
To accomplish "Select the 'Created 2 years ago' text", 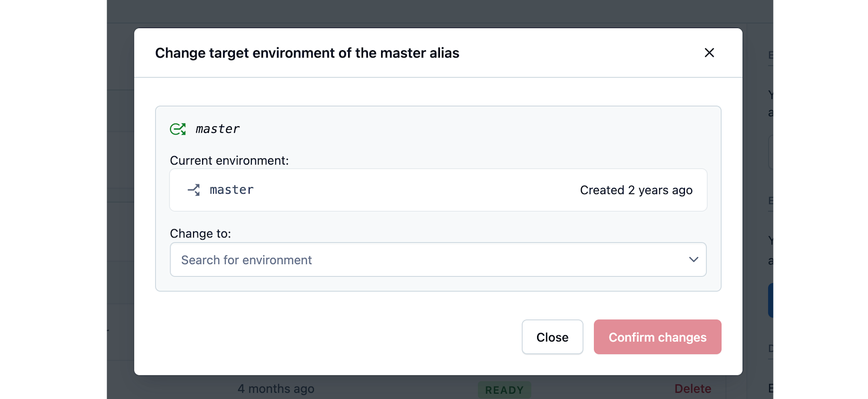I will click(x=636, y=190).
